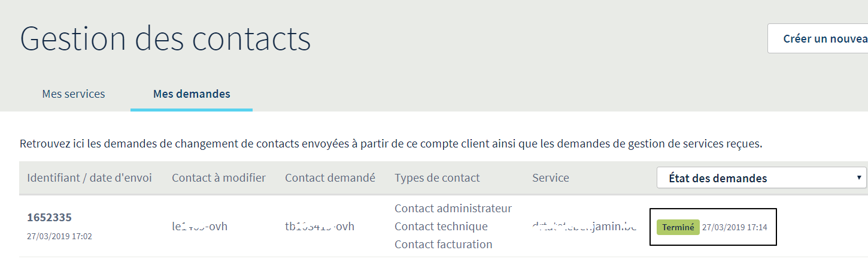Click the Contact facturation entry
This screenshot has height=259, width=868.
443,245
